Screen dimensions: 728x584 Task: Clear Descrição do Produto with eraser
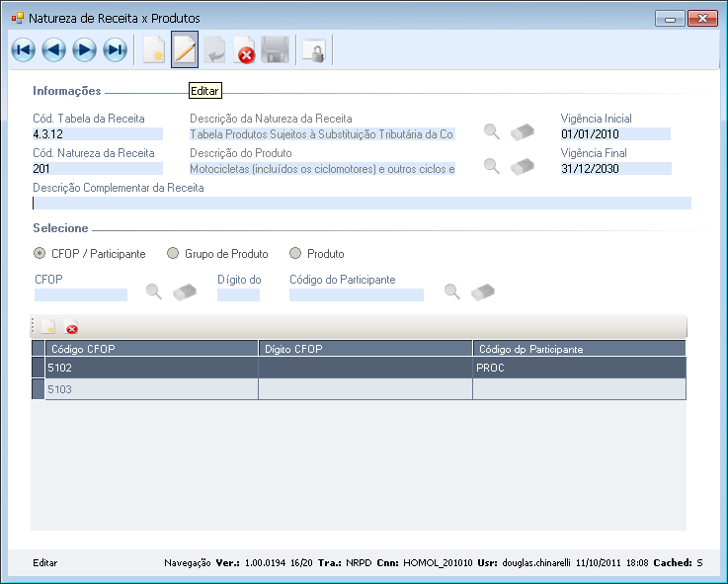coord(523,166)
